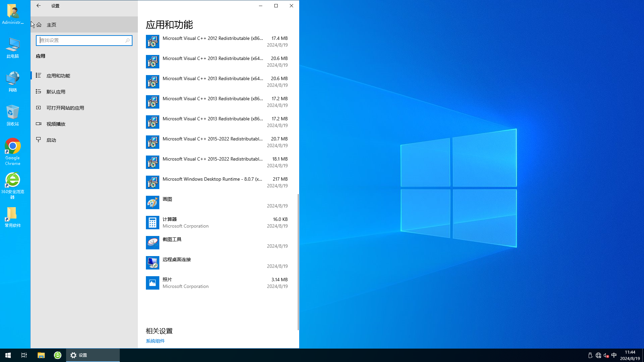Click the 截图工具 snipping tool icon

[x=153, y=243]
